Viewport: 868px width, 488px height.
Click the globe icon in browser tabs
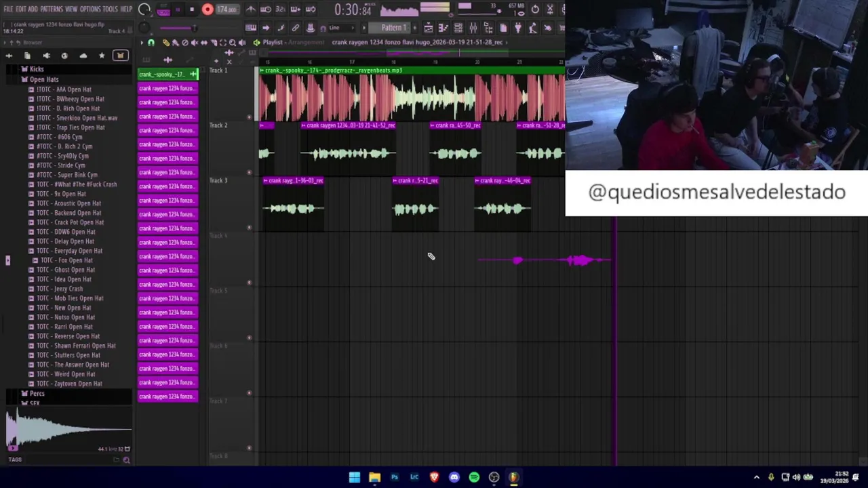(x=64, y=56)
